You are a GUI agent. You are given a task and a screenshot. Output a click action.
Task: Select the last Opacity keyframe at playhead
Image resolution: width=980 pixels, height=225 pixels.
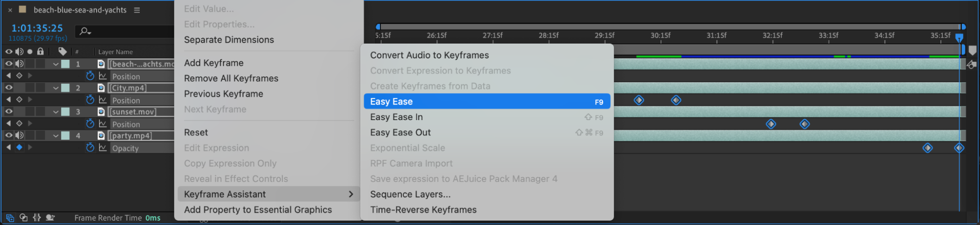coord(959,148)
